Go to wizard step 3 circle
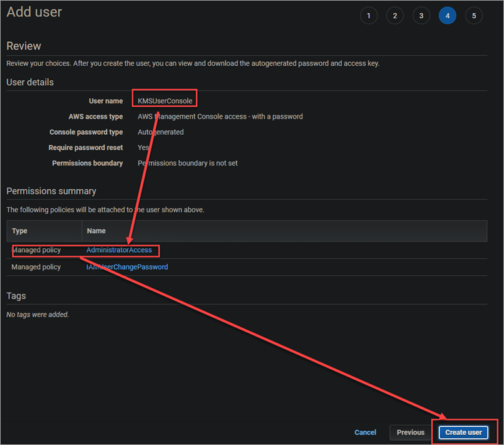504x445 pixels. point(421,16)
